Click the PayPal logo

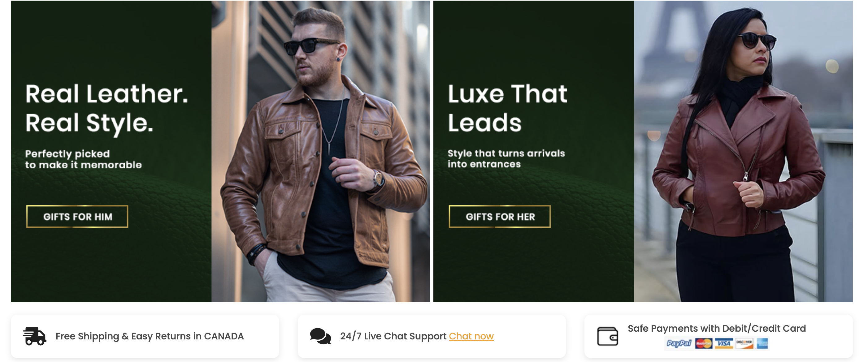tap(679, 343)
